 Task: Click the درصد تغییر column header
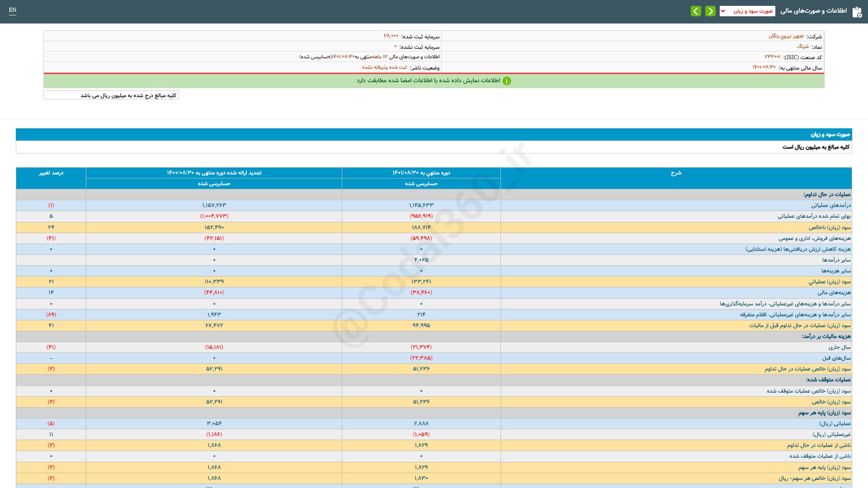coord(51,173)
